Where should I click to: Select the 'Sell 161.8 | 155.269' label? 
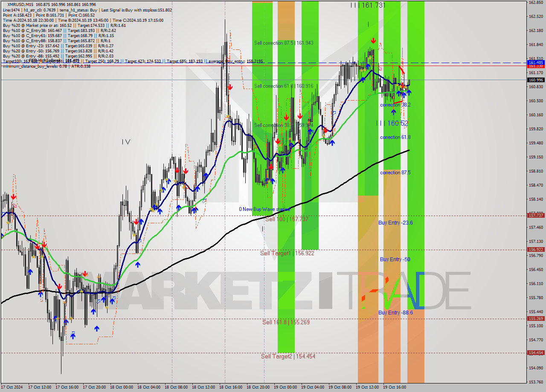pyautogui.click(x=286, y=322)
